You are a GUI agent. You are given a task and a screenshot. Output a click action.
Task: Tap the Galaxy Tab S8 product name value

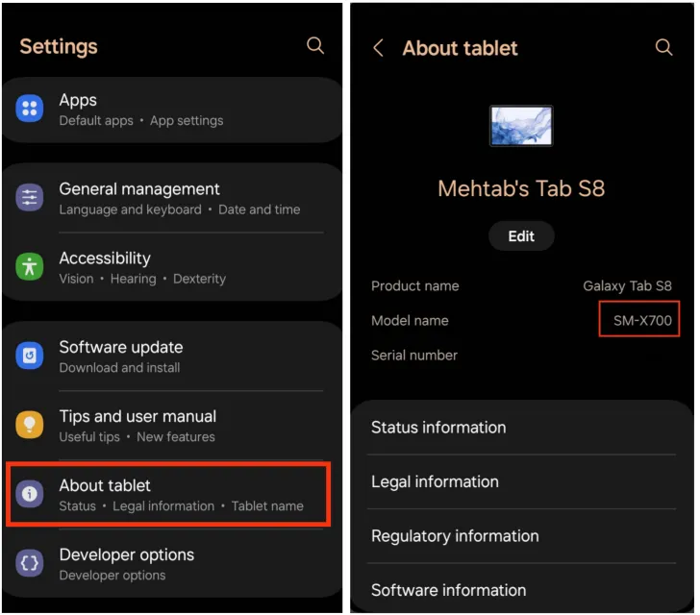(x=627, y=286)
